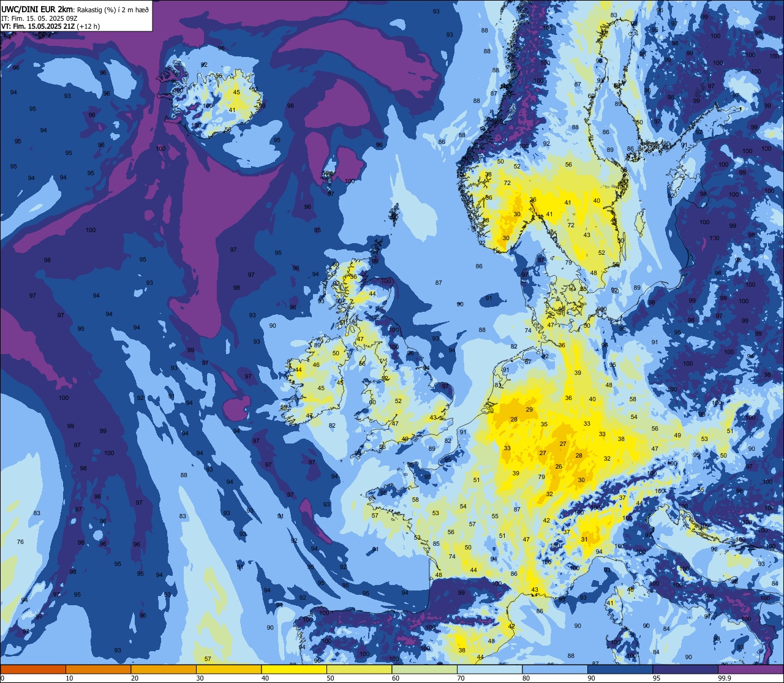
Task: Select the pale yellow 50-60 legend segment
Action: pos(359,670)
